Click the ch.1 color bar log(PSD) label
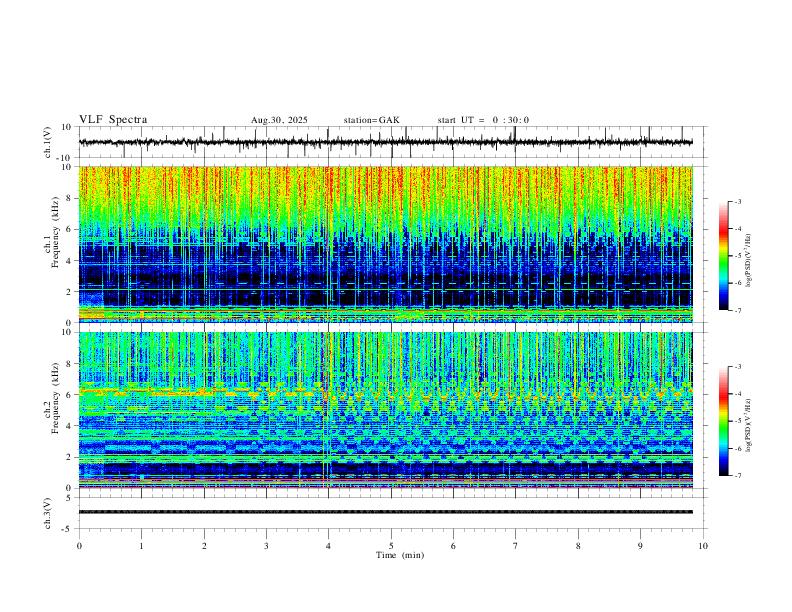The height and width of the screenshot is (612, 792). 748,261
